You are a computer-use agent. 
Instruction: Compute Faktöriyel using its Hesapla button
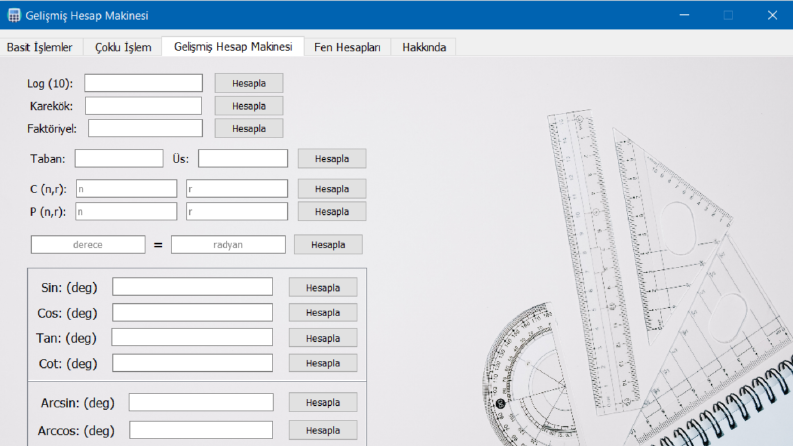click(249, 128)
